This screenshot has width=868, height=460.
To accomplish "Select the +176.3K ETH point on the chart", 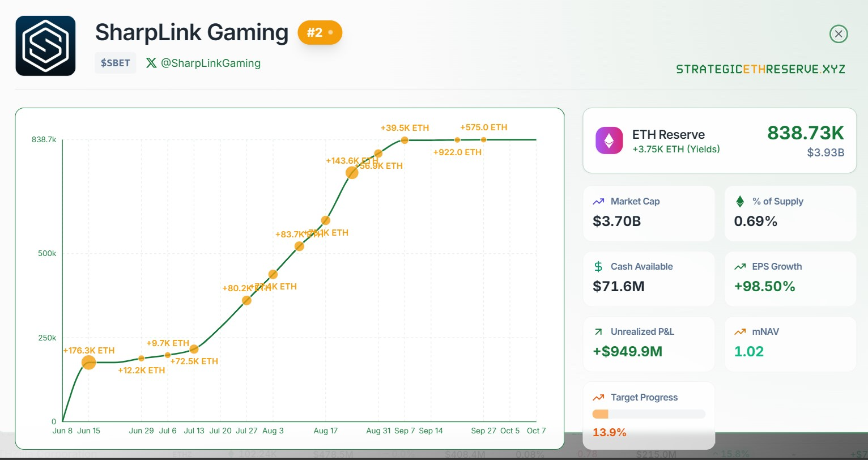I will [88, 363].
